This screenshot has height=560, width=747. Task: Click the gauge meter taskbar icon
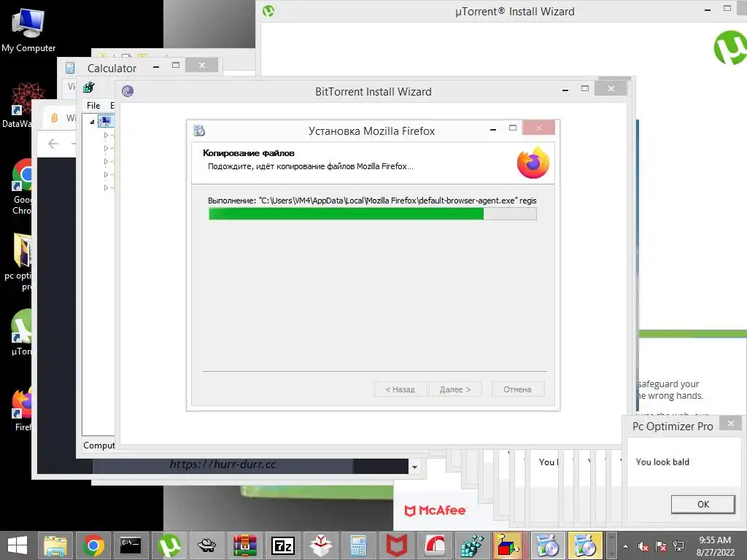[435, 545]
